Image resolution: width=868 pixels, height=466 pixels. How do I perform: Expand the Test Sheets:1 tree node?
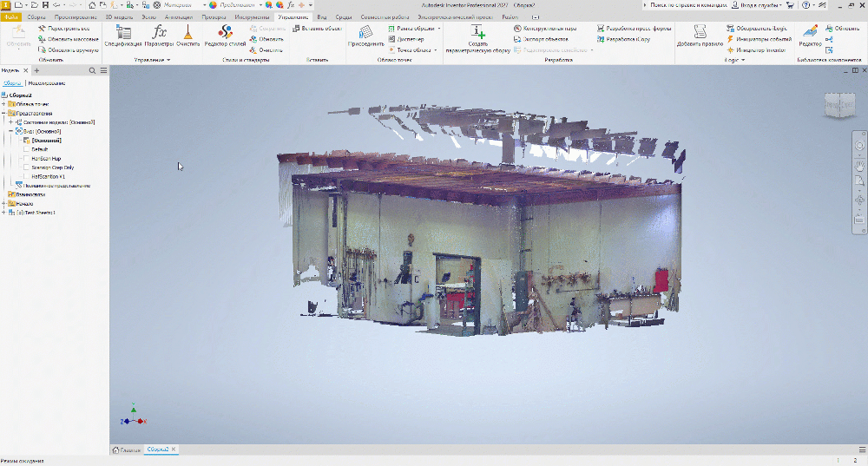tap(3, 213)
